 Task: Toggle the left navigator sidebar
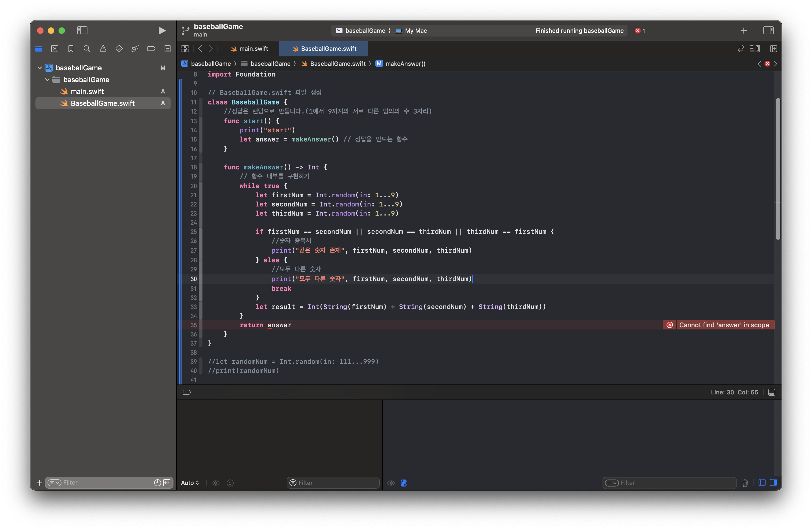(82, 31)
